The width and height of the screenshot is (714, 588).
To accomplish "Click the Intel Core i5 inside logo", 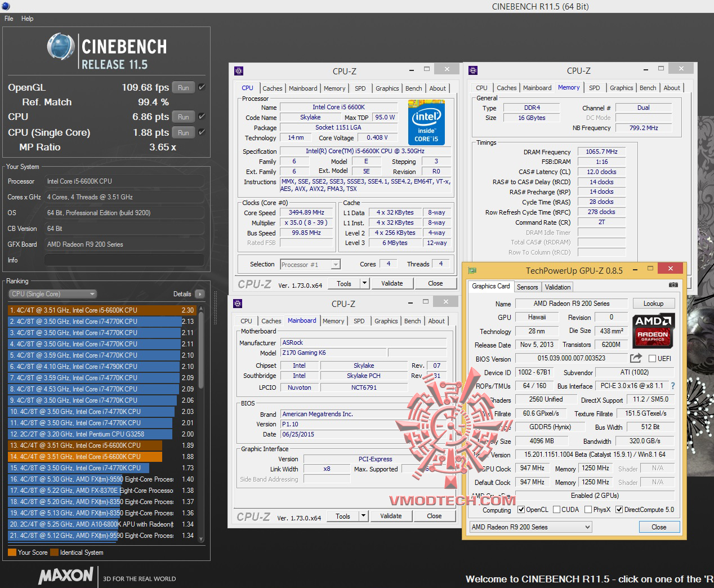I will tap(426, 122).
